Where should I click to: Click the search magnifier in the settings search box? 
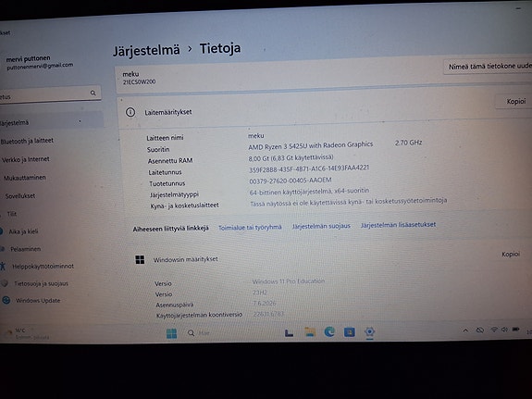[93, 93]
